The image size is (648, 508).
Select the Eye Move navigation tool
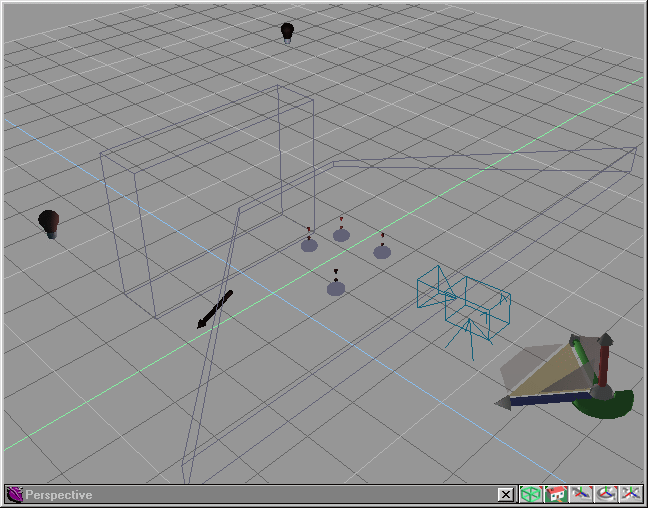(x=581, y=494)
